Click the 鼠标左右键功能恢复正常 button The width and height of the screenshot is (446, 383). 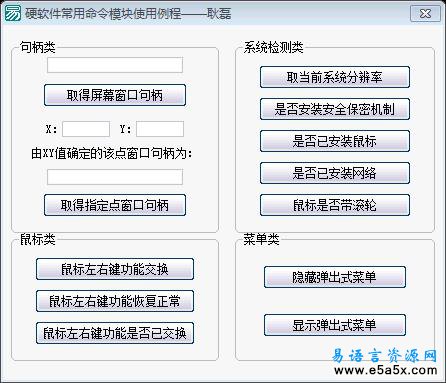coord(115,301)
